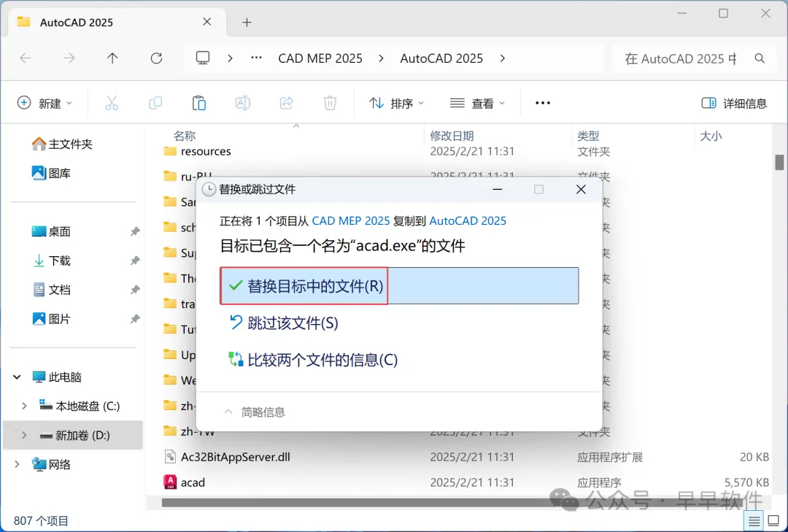The width and height of the screenshot is (788, 532).
Task: Refresh the current folder
Action: 156,58
